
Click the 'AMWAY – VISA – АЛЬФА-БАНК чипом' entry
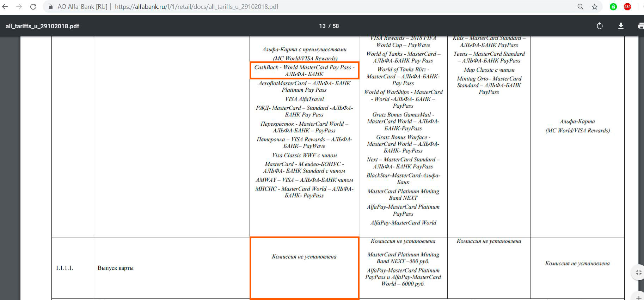(304, 180)
